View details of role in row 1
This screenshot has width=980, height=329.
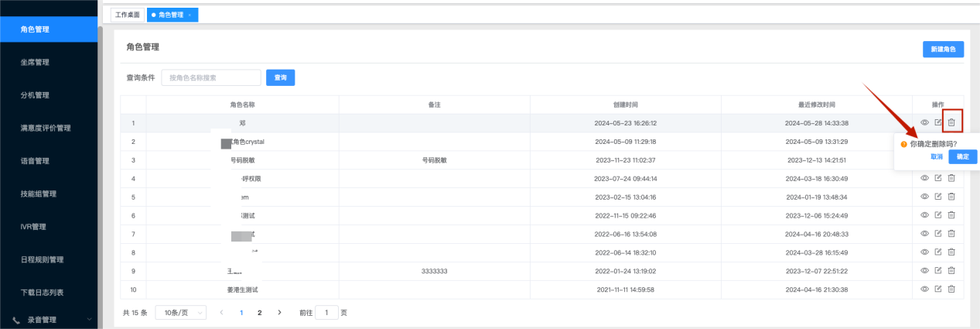tap(924, 123)
